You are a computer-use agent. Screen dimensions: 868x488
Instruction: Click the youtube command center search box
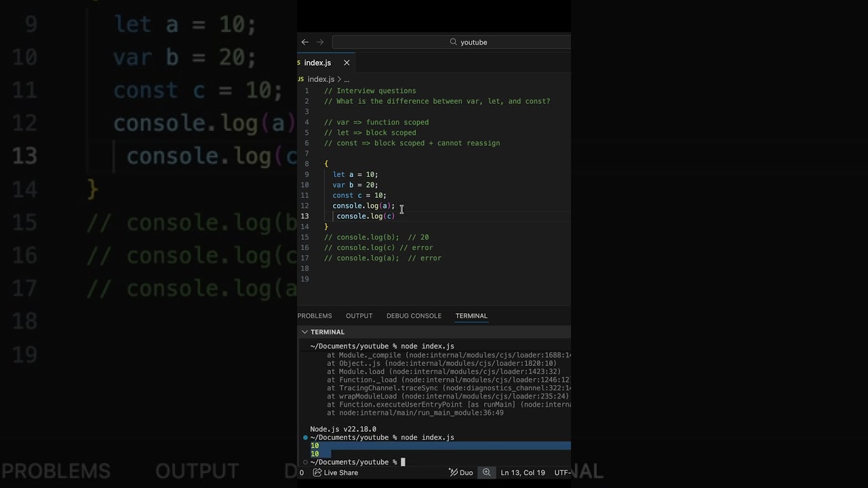452,42
